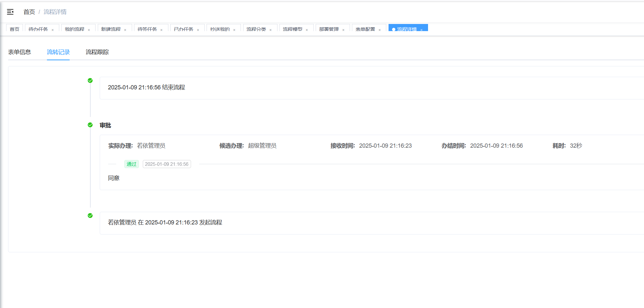Viewport: 644px width, 308px height.
Task: Close the 待办任务 tab
Action: coord(52,30)
